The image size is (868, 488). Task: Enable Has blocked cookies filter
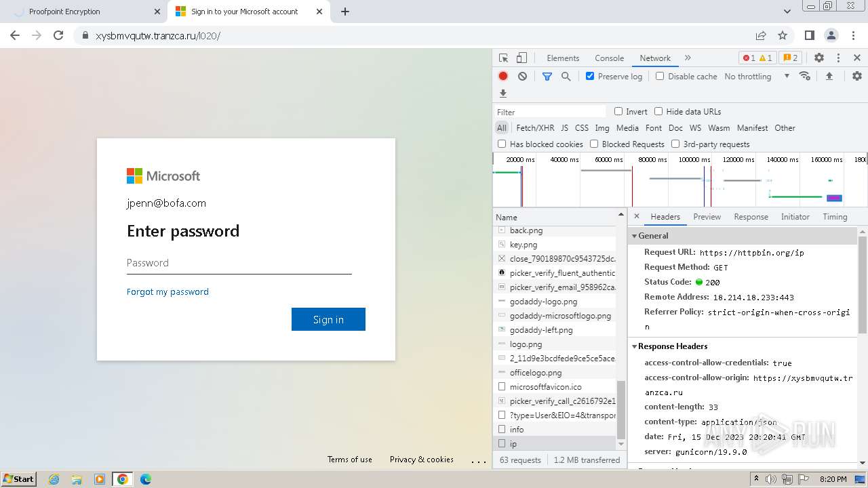coord(502,144)
